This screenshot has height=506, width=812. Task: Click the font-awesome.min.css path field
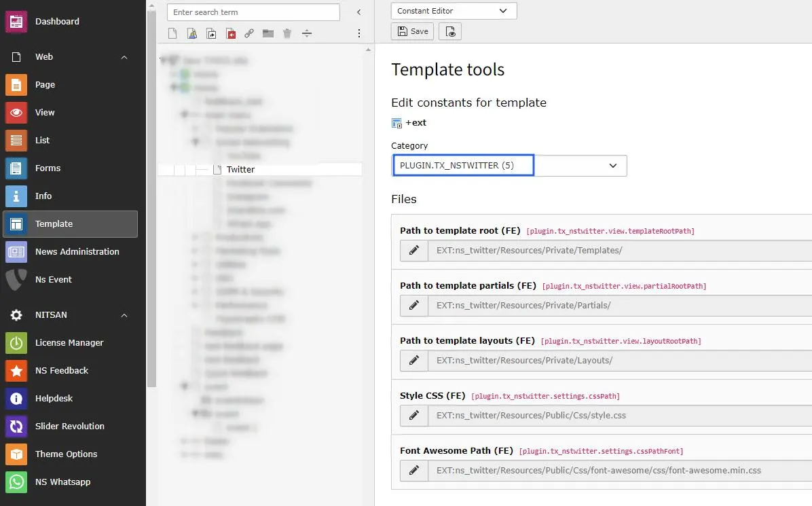[620, 470]
